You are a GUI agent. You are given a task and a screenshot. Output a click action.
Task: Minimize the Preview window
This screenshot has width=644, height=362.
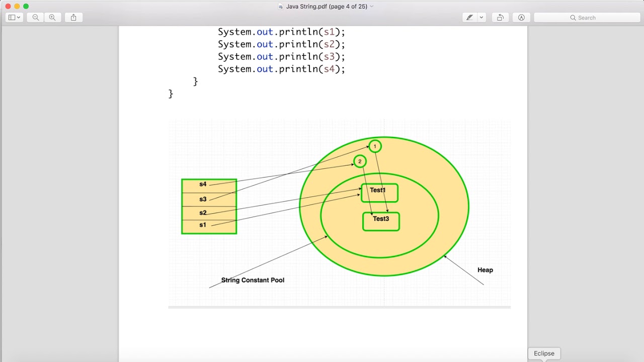pos(17,6)
